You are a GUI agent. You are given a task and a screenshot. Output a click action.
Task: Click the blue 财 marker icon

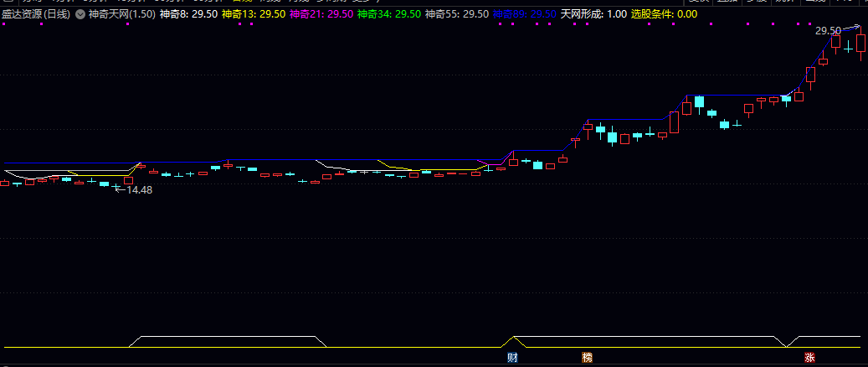tap(512, 358)
